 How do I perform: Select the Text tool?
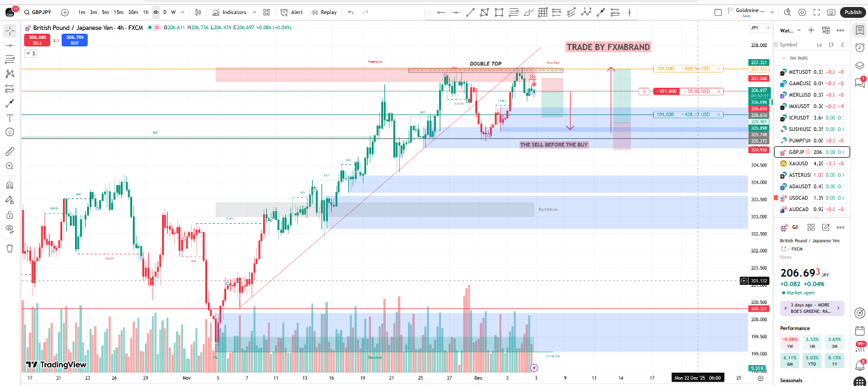10,118
